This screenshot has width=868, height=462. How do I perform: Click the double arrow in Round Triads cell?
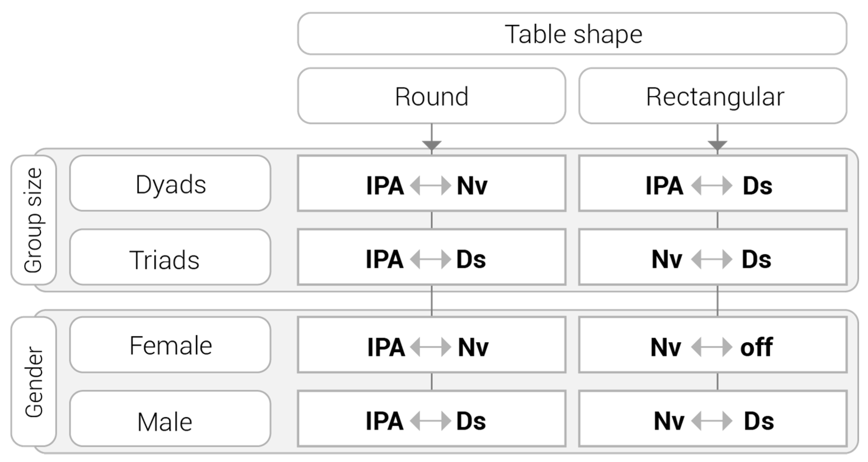coord(430,259)
